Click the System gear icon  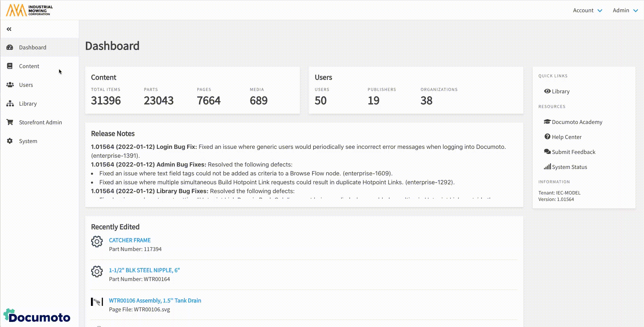(x=10, y=141)
